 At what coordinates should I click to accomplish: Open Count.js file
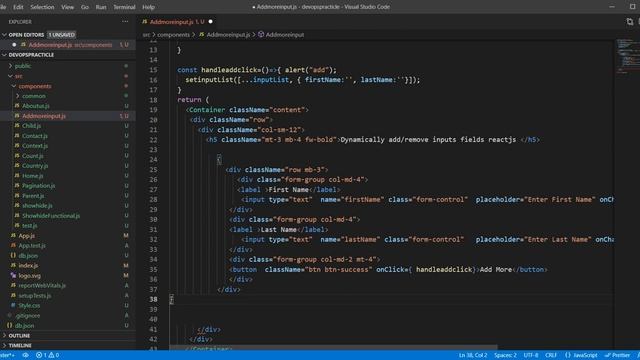coord(33,156)
